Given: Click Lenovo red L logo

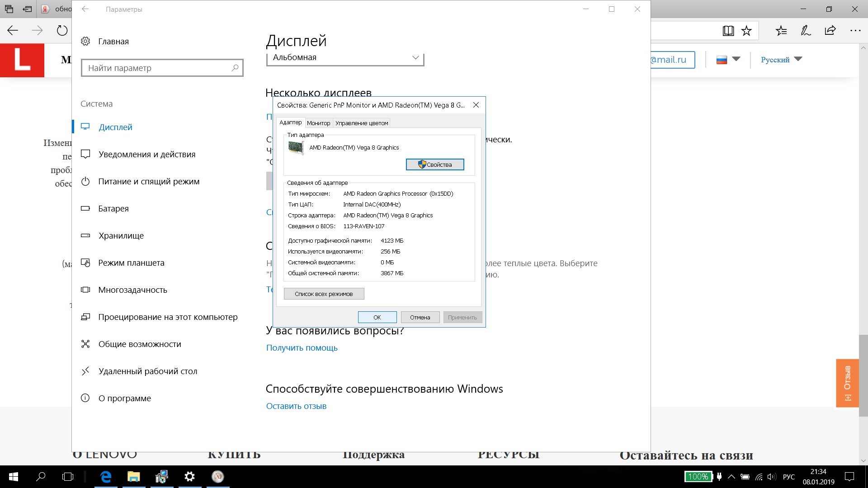Looking at the screenshot, I should tap(22, 60).
